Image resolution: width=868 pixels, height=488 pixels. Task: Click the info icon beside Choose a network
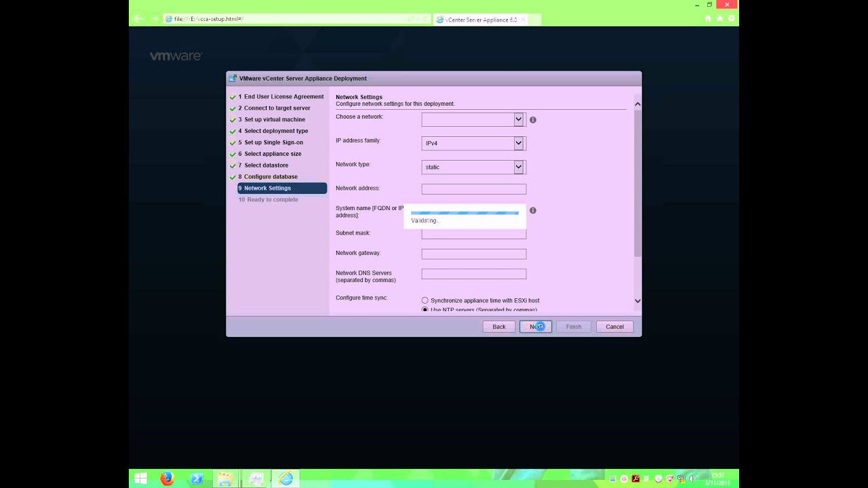[x=533, y=119]
